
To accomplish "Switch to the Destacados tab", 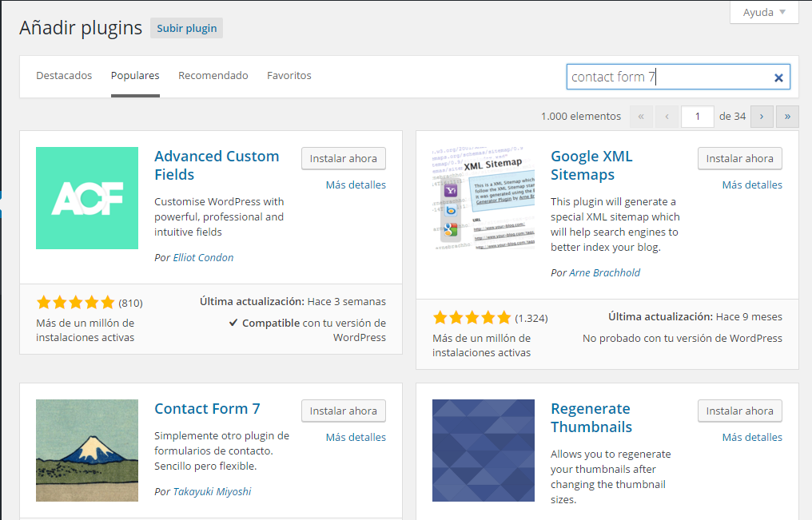I will [64, 76].
